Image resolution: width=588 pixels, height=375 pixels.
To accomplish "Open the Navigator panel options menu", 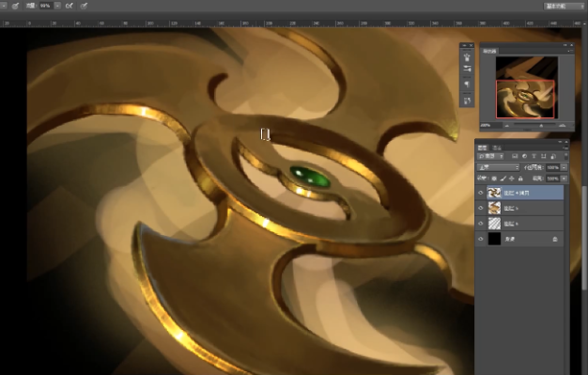I will point(570,51).
